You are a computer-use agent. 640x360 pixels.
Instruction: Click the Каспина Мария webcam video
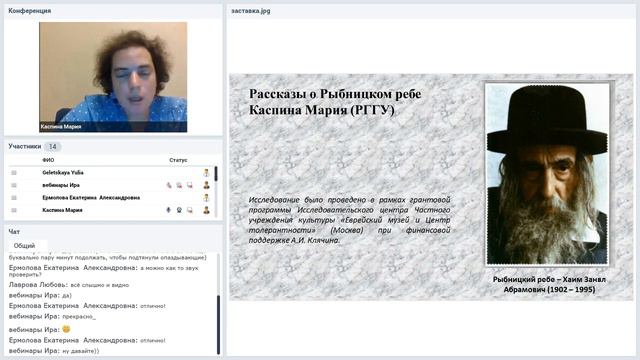[x=113, y=77]
